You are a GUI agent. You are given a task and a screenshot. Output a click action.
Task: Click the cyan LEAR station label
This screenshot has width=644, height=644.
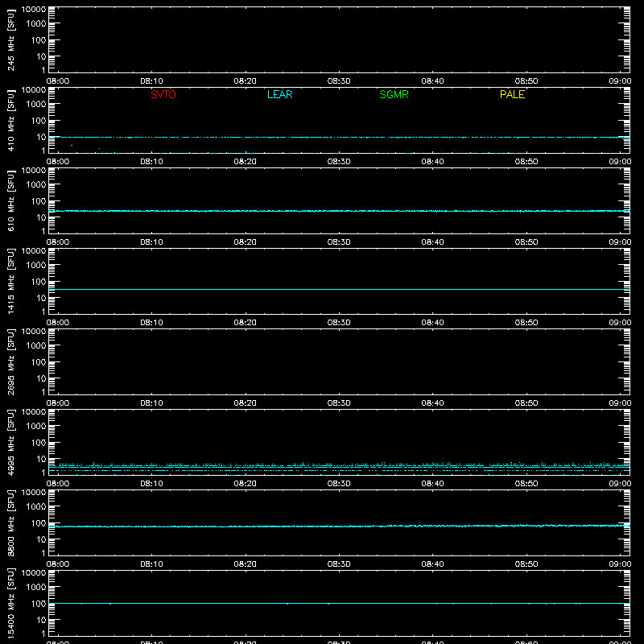(x=279, y=94)
